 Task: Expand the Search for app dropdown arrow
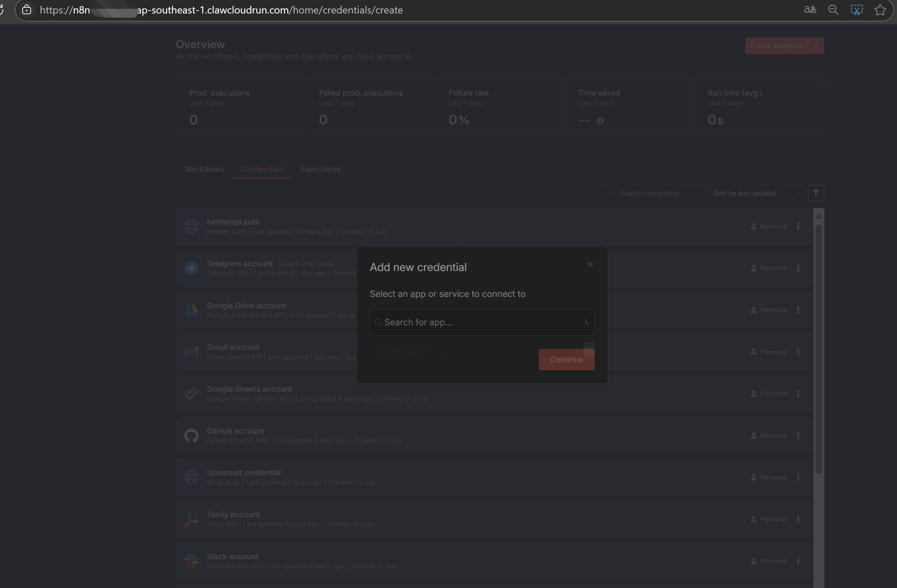(x=586, y=322)
